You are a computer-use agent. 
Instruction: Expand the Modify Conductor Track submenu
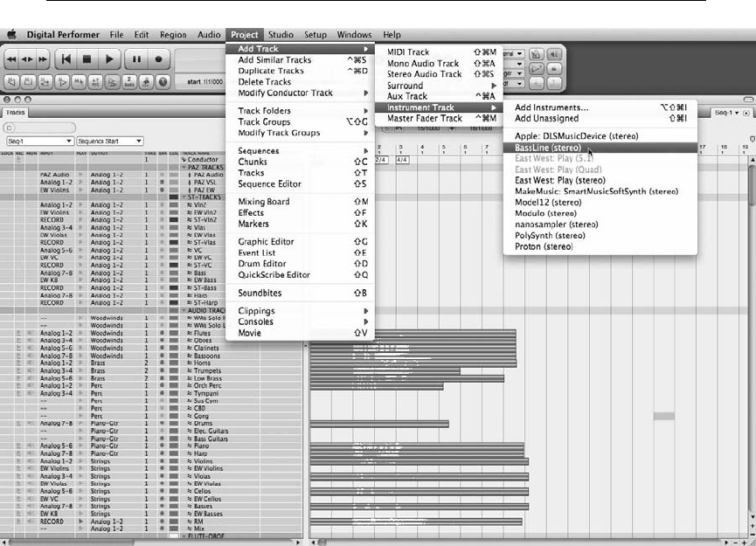[300, 93]
